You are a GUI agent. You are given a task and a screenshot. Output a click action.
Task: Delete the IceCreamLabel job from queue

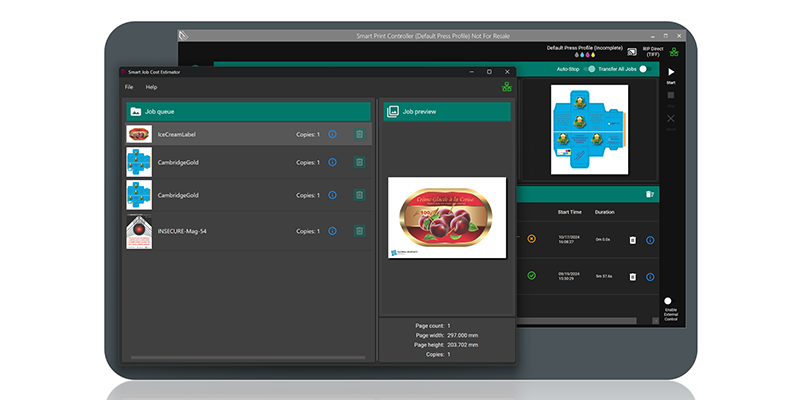point(359,134)
